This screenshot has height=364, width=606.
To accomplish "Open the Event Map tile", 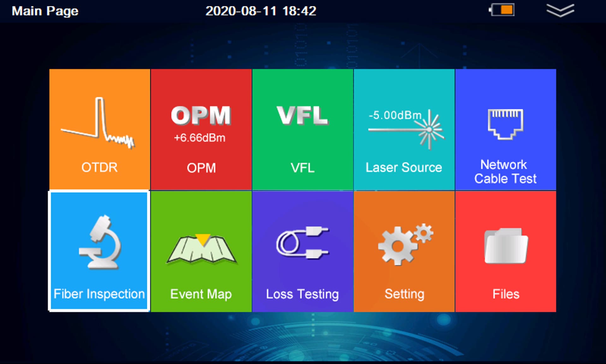I will (201, 251).
